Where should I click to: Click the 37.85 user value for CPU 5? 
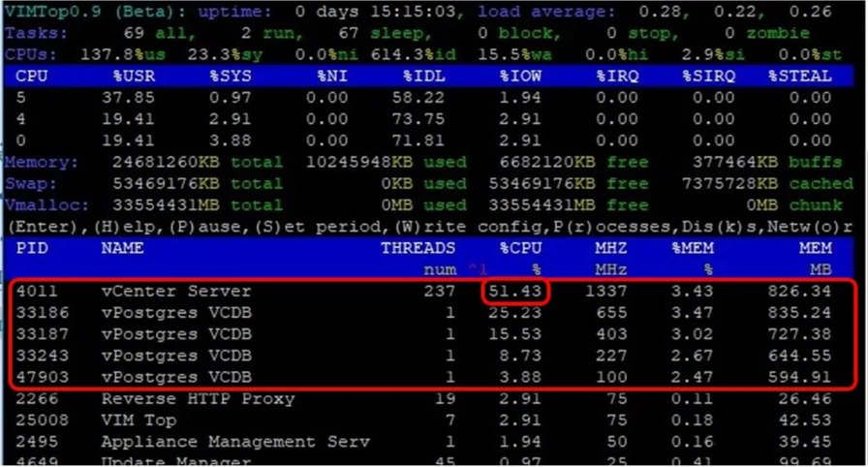pyautogui.click(x=128, y=98)
